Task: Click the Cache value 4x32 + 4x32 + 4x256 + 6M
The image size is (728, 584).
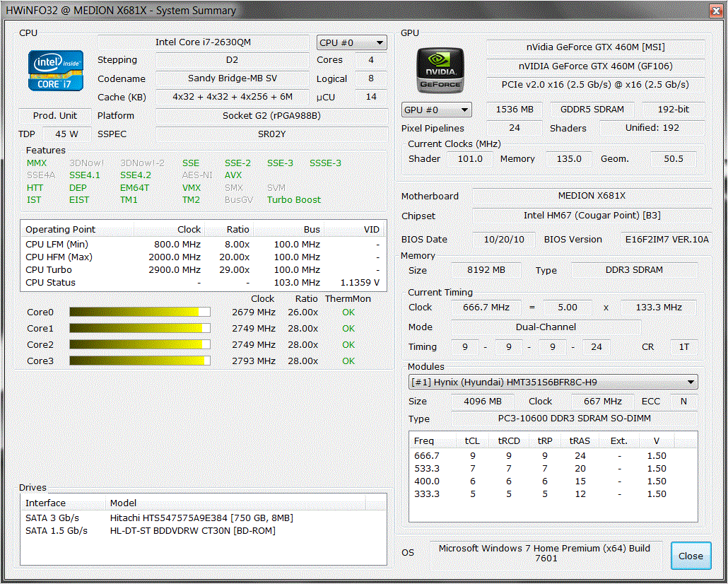Action: [x=232, y=97]
